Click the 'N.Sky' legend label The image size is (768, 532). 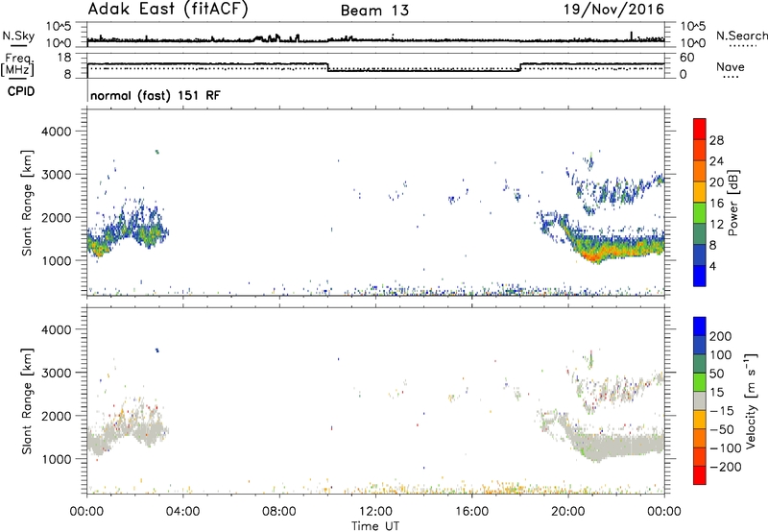coord(18,36)
